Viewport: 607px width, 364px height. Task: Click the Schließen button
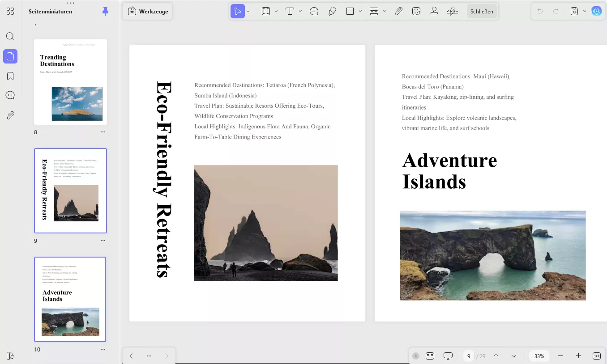click(x=482, y=12)
